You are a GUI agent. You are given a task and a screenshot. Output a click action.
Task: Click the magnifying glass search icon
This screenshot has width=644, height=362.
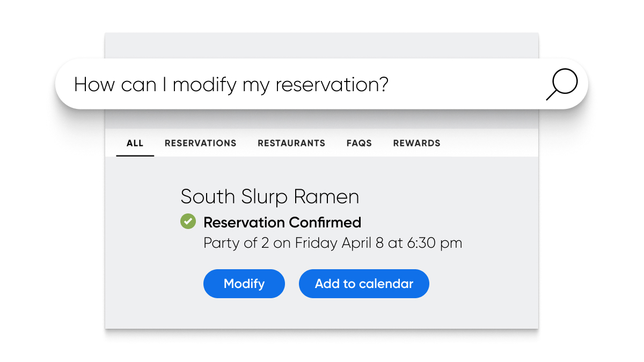(562, 85)
